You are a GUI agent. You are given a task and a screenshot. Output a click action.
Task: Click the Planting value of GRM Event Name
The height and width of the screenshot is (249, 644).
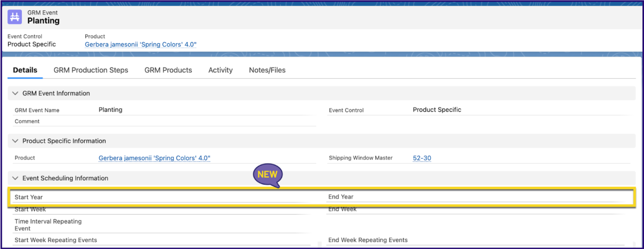(110, 110)
